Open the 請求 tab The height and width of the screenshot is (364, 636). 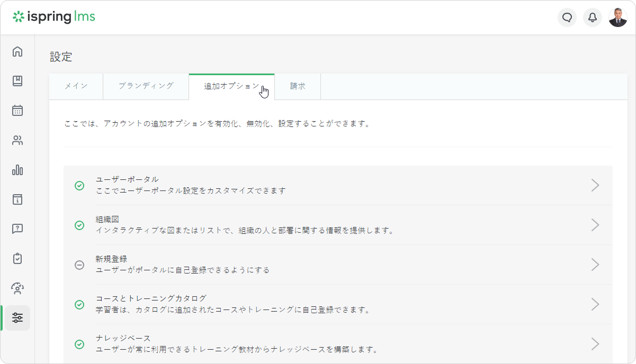click(298, 86)
